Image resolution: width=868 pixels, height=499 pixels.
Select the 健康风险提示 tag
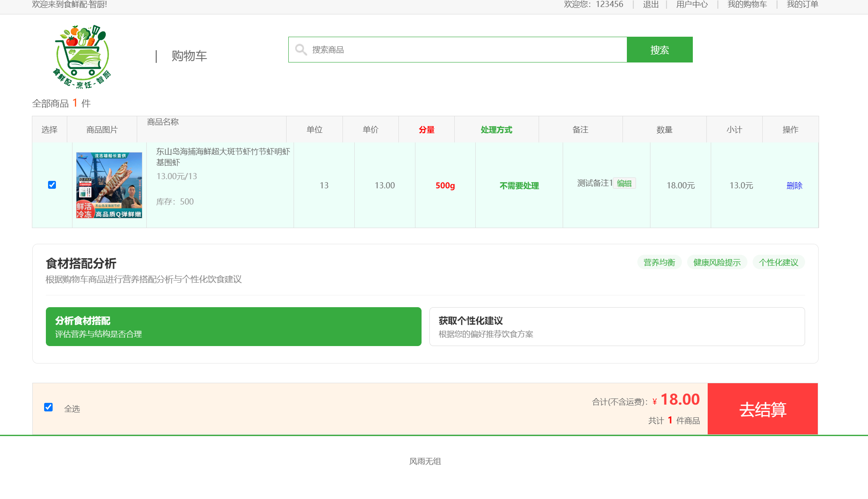tap(717, 262)
